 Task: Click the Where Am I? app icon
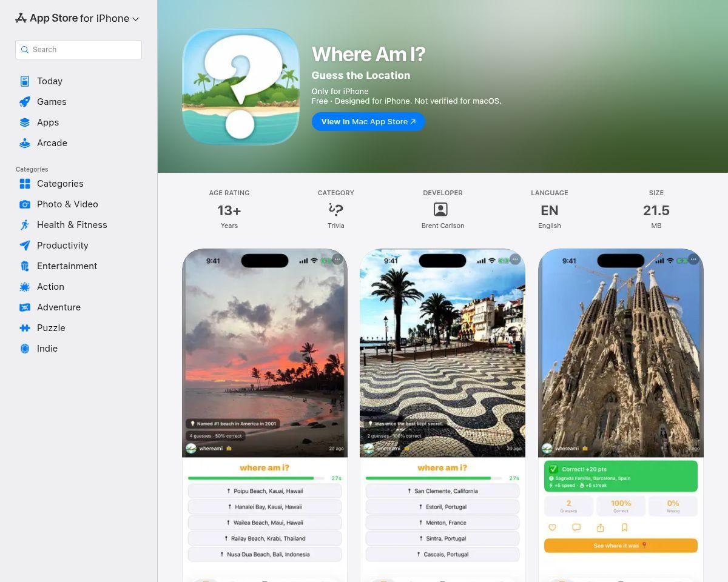click(241, 87)
